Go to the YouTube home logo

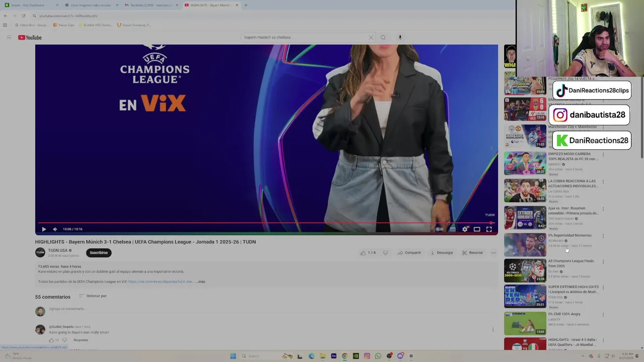coord(30,38)
